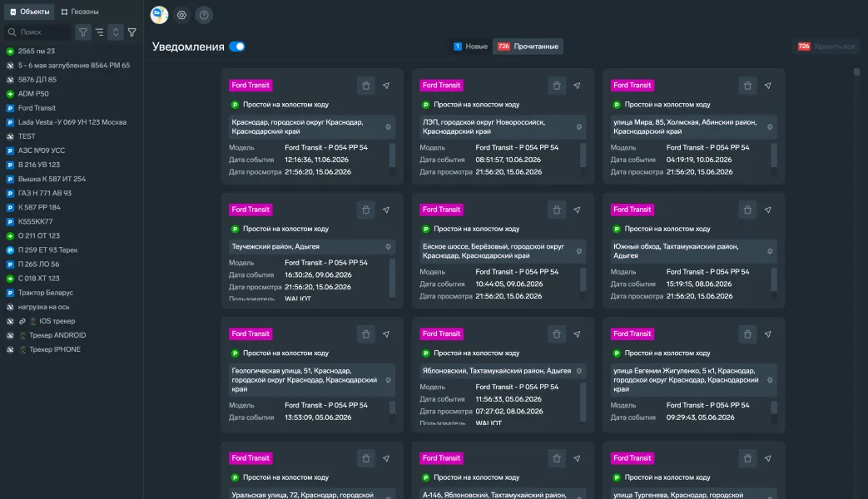Screen dimensions: 868x499
Task: Select the Ford Transit object in sidebar list
Action: (37, 108)
